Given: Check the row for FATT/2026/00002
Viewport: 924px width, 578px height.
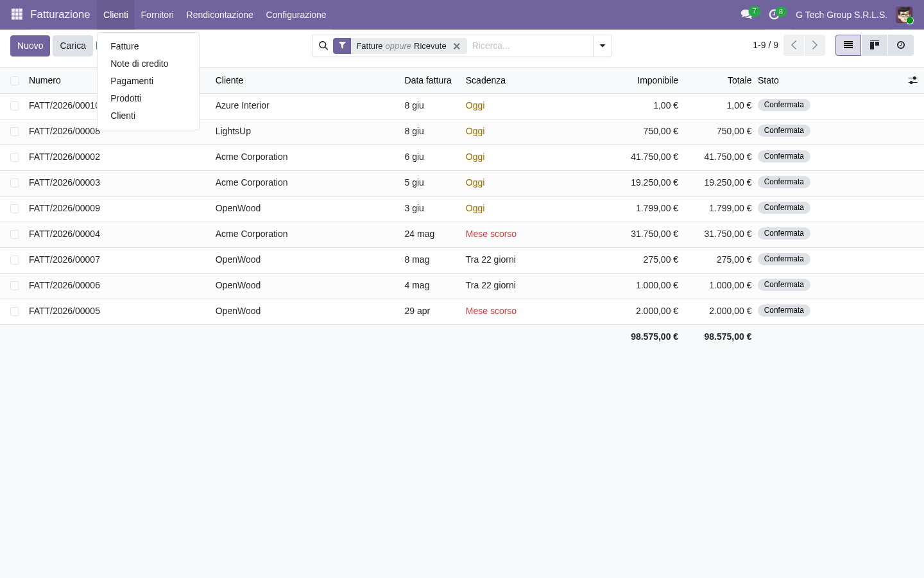Looking at the screenshot, I should click(15, 157).
